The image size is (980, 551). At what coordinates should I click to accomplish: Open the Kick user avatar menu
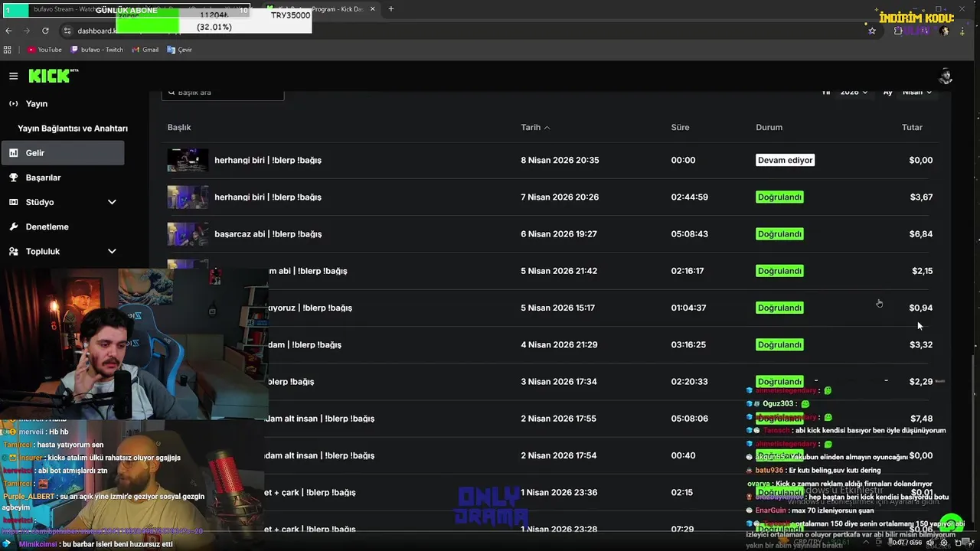946,76
